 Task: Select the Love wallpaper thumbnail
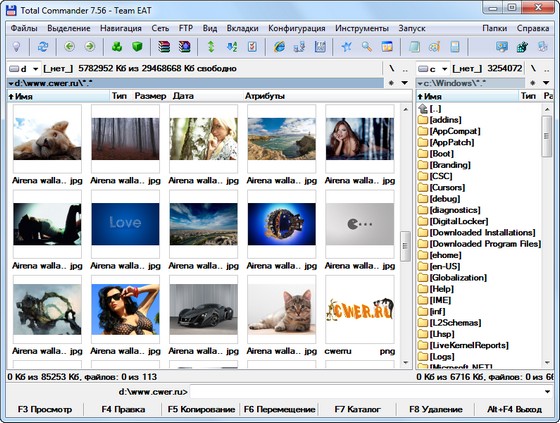point(125,224)
